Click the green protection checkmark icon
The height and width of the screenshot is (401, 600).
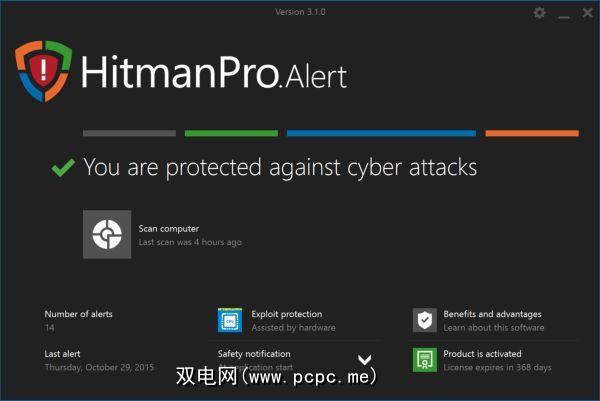point(63,168)
